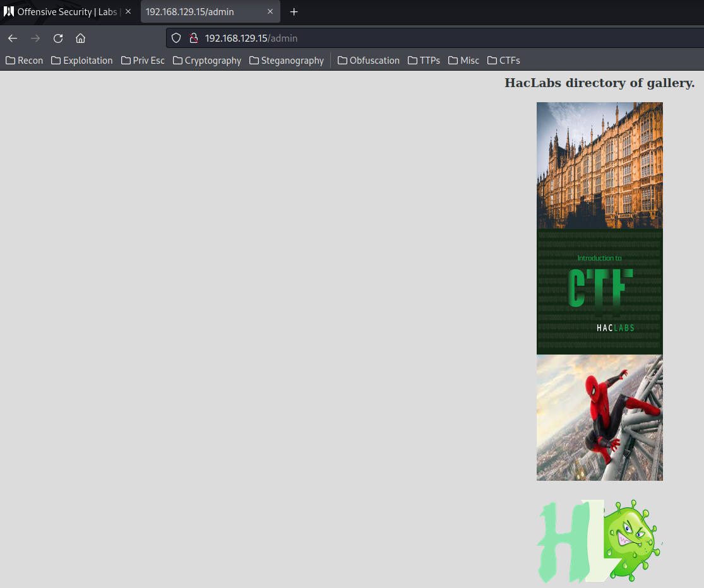Screen dimensions: 704x588
Task: Expand the Priv Esc bookmarks folder
Action: tap(143, 61)
